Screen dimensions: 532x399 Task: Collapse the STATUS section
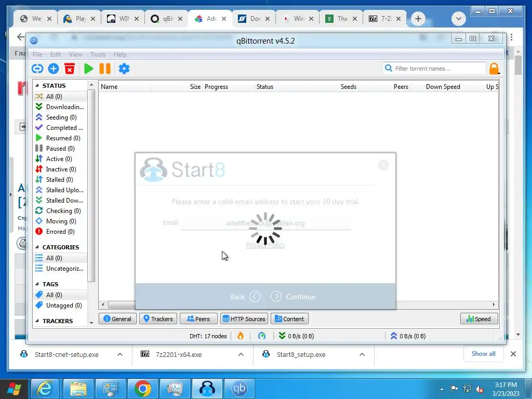point(37,86)
